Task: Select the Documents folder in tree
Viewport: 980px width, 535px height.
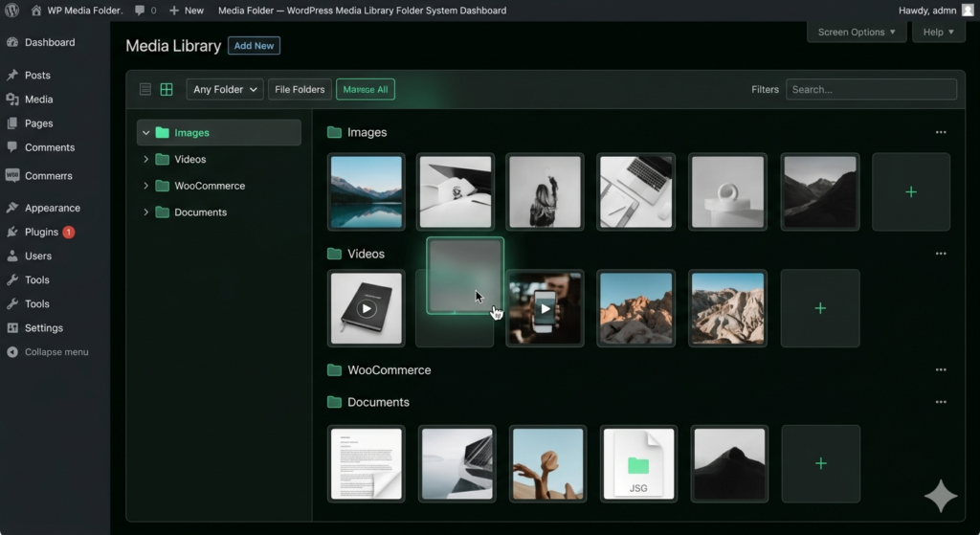Action: click(200, 212)
